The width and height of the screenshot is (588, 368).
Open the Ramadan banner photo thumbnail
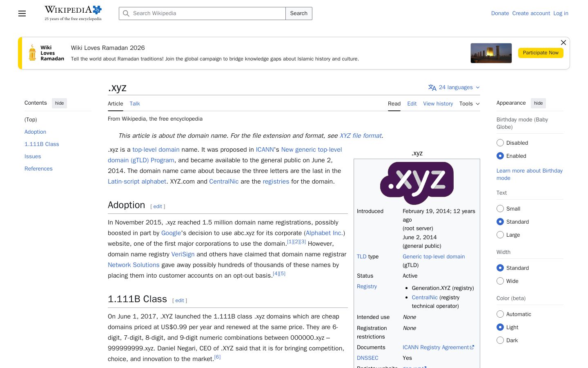click(x=491, y=53)
